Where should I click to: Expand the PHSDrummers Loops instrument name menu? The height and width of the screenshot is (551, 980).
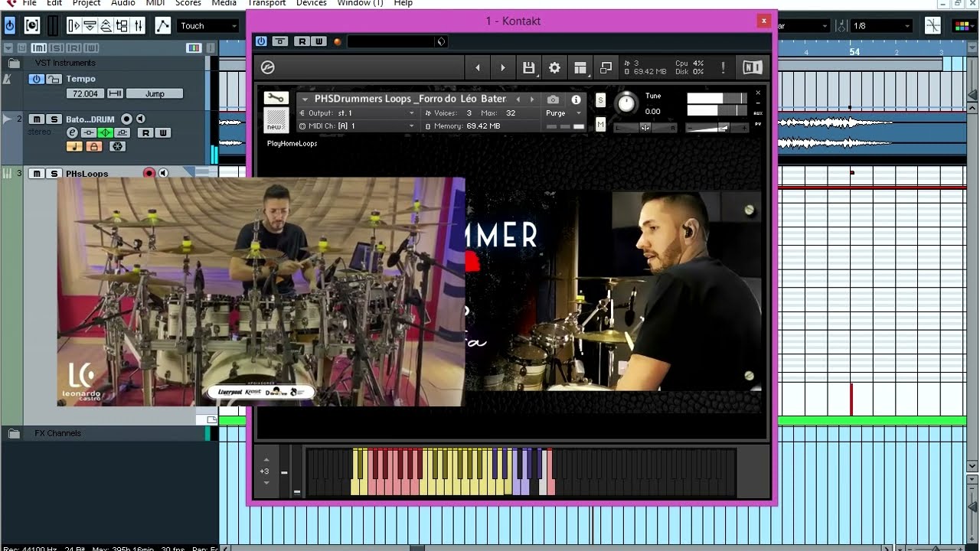click(305, 99)
